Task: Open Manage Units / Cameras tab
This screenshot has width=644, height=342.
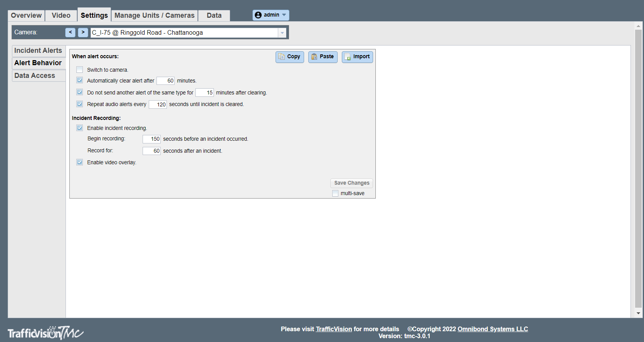Action: 155,15
